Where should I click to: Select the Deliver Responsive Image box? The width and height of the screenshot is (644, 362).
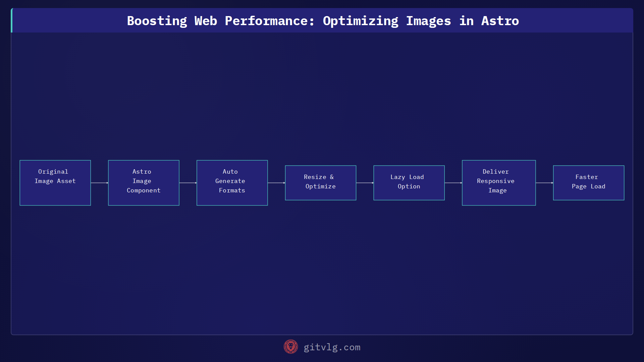pyautogui.click(x=499, y=183)
